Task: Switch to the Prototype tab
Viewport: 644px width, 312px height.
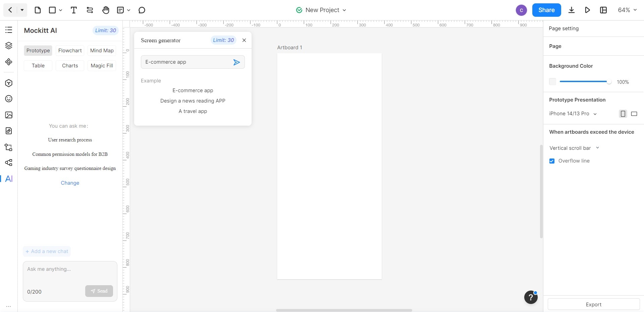Action: (38, 51)
